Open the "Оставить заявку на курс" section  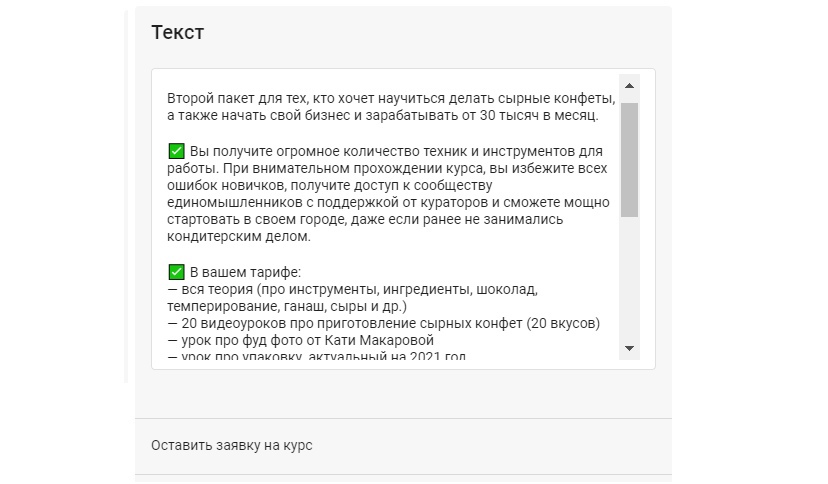[x=232, y=445]
